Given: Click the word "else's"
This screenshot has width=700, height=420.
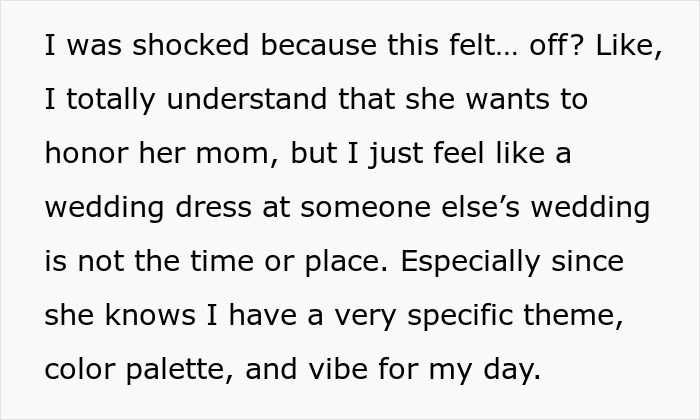Looking at the screenshot, I should [480, 207].
